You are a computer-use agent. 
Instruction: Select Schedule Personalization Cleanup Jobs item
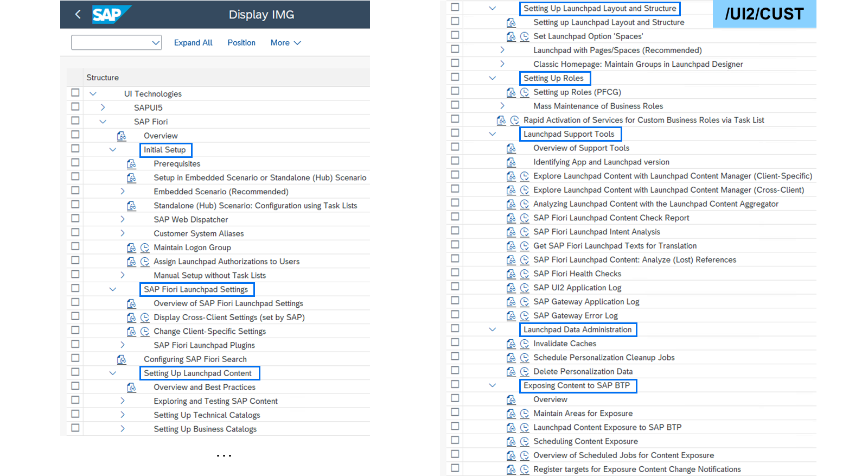604,358
